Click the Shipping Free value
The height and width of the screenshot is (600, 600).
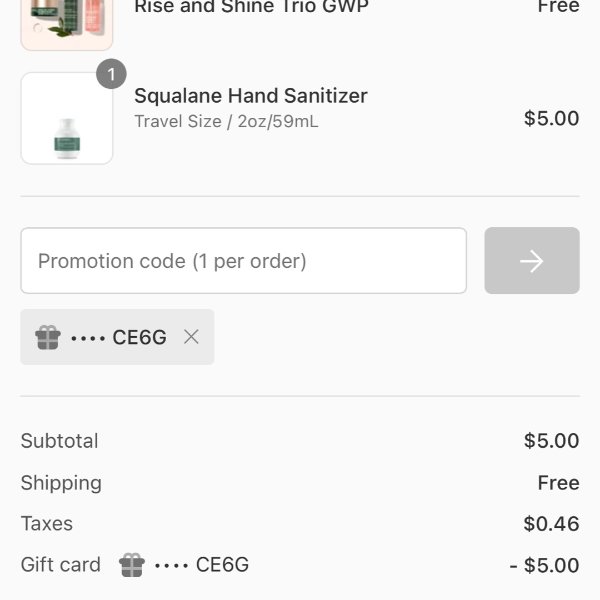click(x=558, y=483)
